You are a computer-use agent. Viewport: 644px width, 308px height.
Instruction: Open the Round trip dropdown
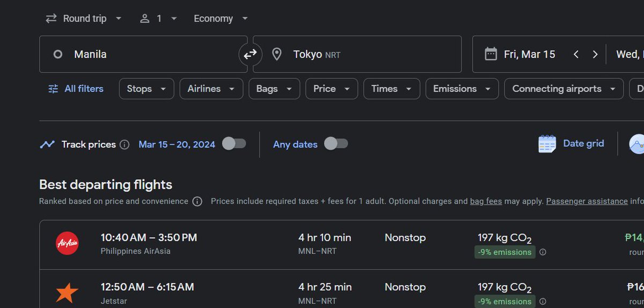coord(84,18)
